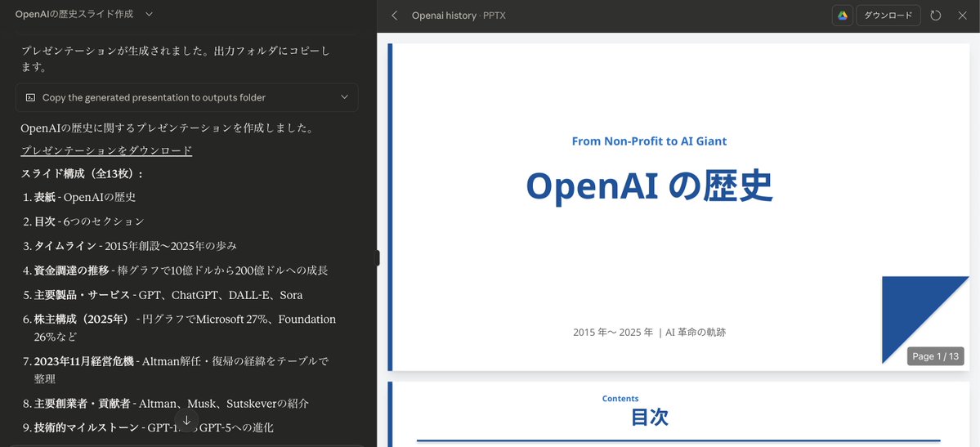Click list item タイムライン 2015年創設〜2025年の歩み
Viewport: 980px width, 447px height.
pos(135,246)
